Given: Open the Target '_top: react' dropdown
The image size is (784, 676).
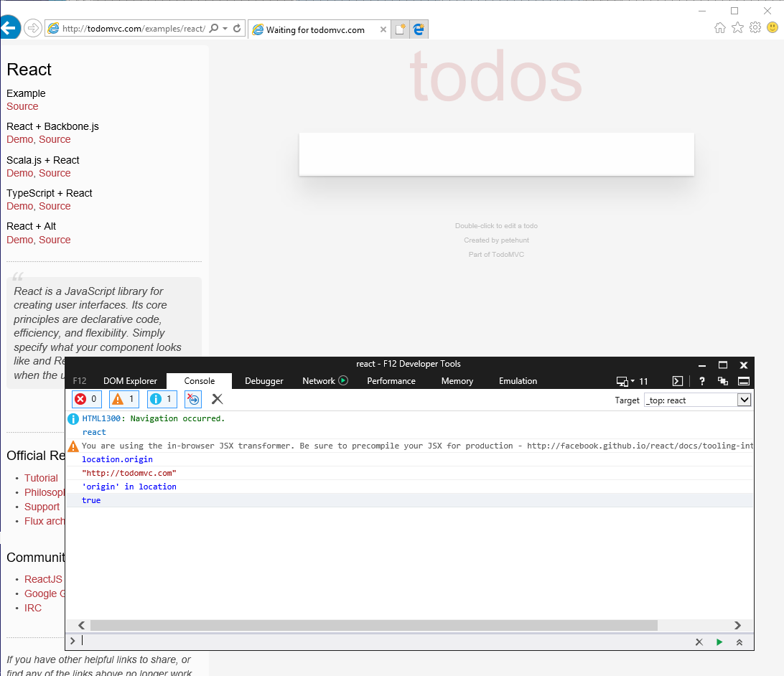Looking at the screenshot, I should click(x=698, y=400).
